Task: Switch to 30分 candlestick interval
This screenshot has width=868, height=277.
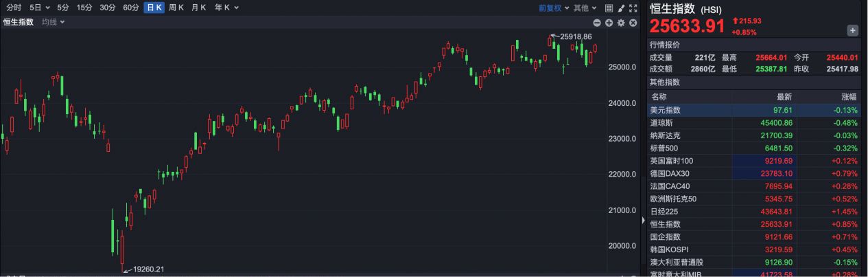Action: (x=107, y=8)
